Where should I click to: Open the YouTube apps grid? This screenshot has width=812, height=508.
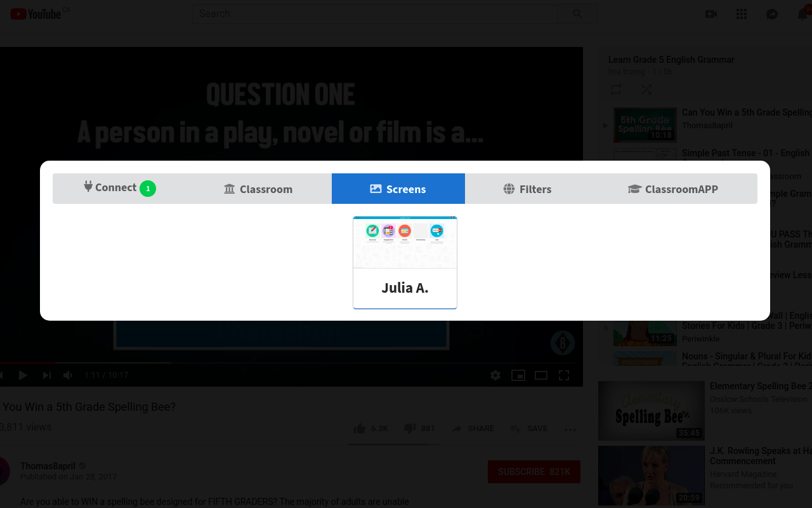tap(742, 13)
